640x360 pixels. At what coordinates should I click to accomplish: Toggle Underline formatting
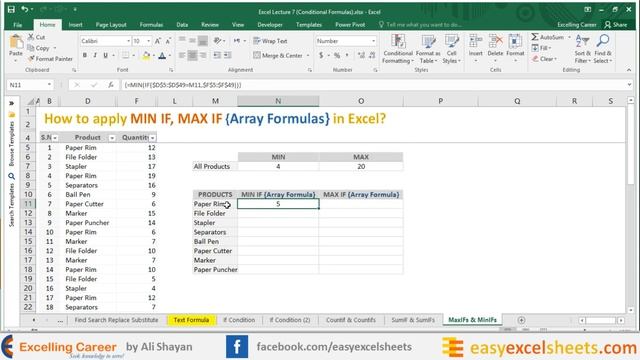click(x=105, y=55)
